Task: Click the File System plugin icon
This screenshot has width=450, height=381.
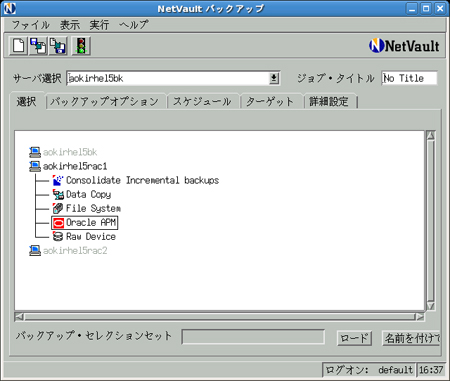Action: 58,208
